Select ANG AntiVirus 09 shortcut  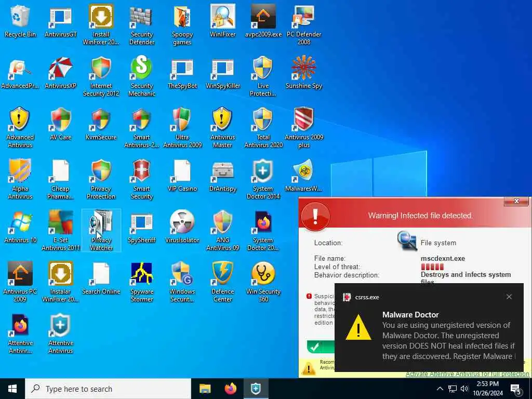pos(222,231)
